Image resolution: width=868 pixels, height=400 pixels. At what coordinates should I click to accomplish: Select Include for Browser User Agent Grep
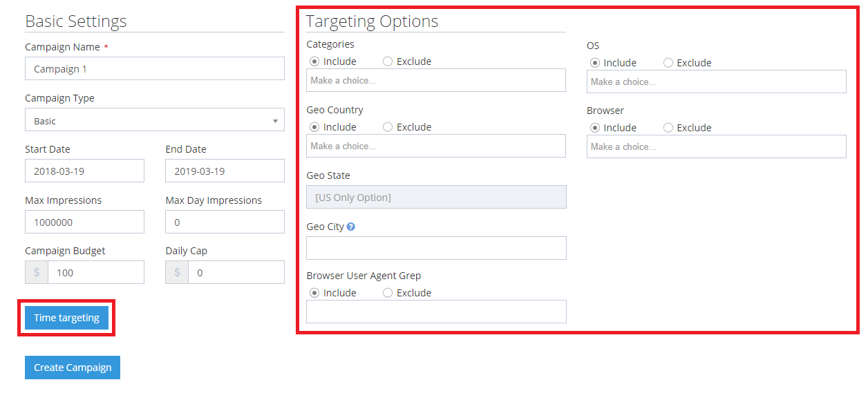[317, 292]
